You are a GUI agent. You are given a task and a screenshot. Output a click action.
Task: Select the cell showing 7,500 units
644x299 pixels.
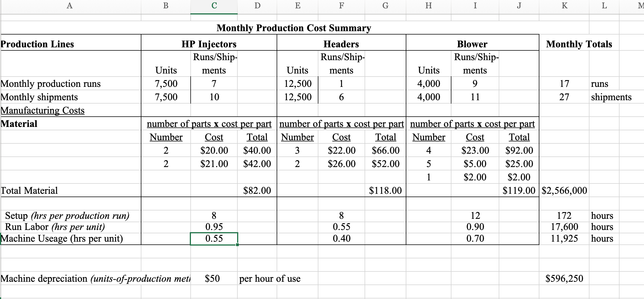(x=166, y=84)
